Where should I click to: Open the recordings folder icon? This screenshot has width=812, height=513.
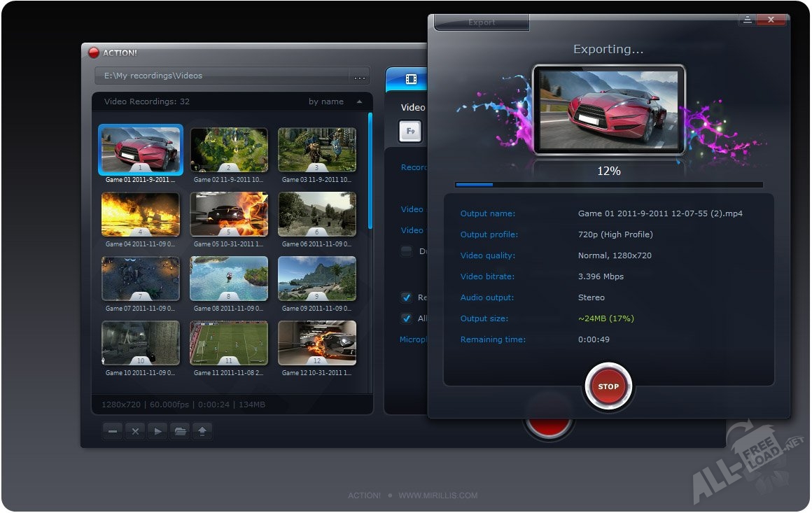pos(180,432)
